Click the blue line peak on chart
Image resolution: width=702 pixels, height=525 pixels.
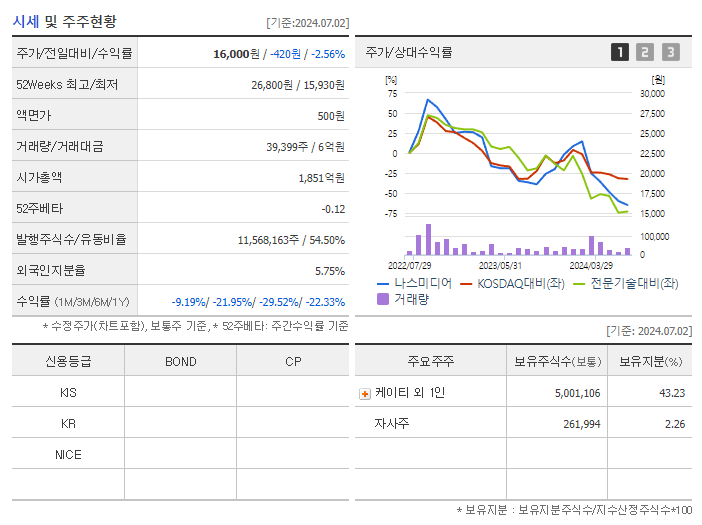[428, 99]
